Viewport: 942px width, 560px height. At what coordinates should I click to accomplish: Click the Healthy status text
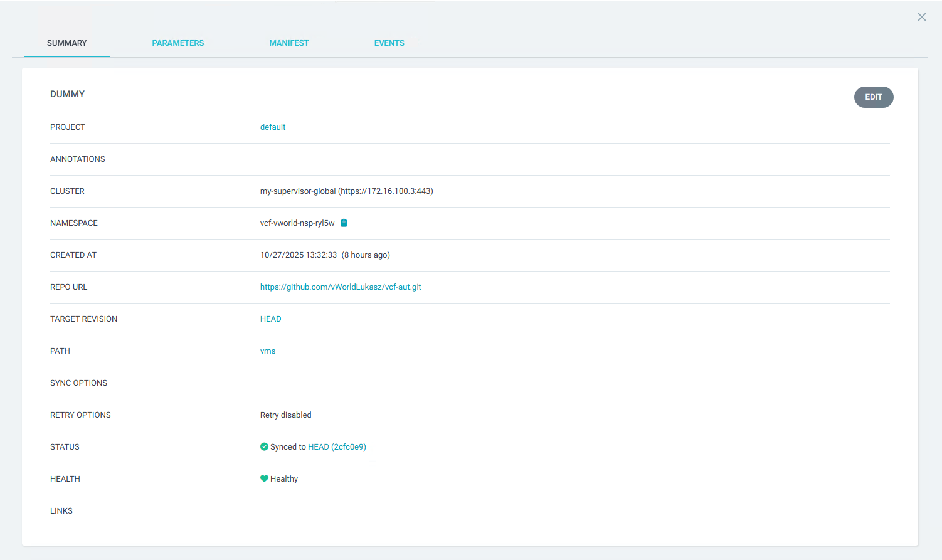coord(284,479)
